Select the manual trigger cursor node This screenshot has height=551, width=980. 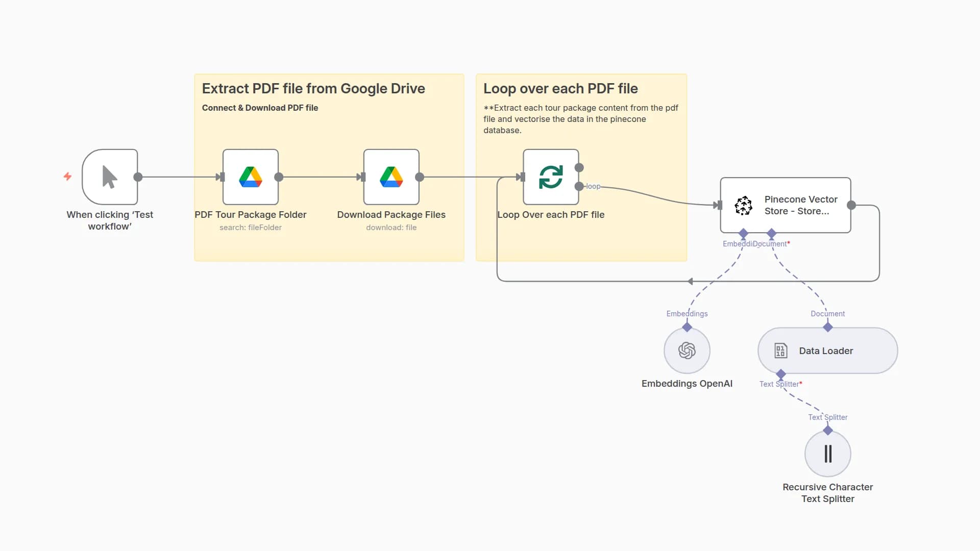tap(110, 177)
